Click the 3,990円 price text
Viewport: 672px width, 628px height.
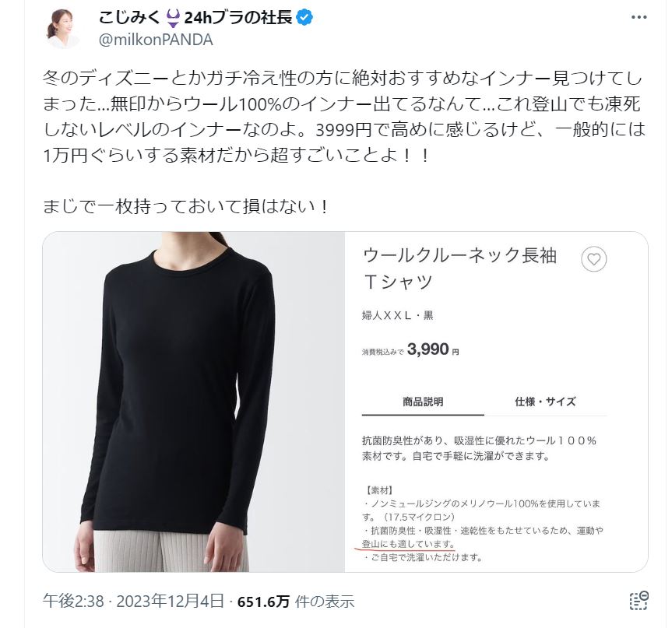point(432,349)
